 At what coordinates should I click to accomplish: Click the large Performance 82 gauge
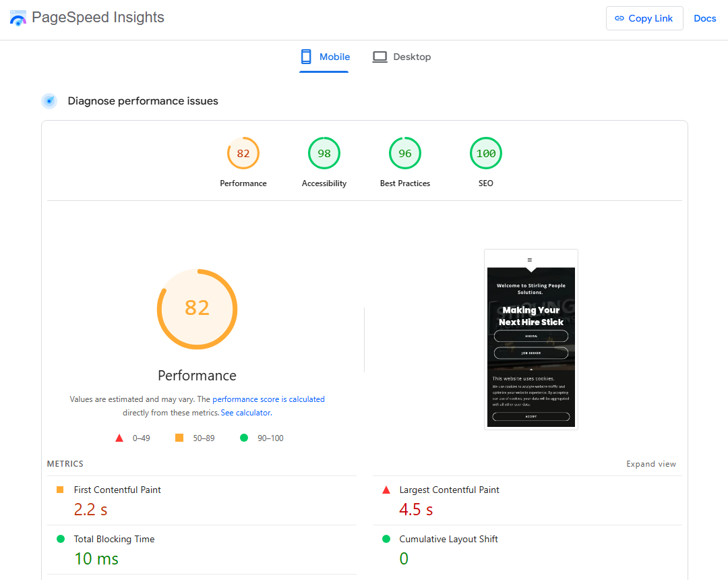point(198,309)
